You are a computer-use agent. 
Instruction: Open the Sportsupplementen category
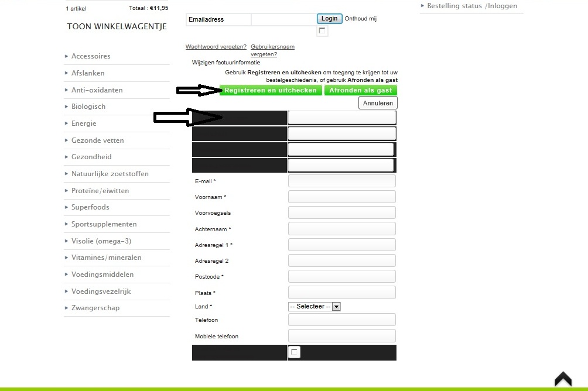click(x=104, y=224)
